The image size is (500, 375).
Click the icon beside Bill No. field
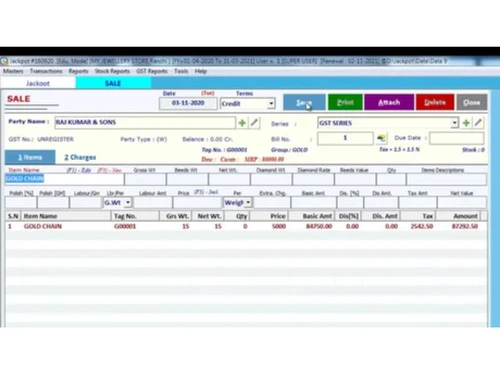(x=381, y=138)
